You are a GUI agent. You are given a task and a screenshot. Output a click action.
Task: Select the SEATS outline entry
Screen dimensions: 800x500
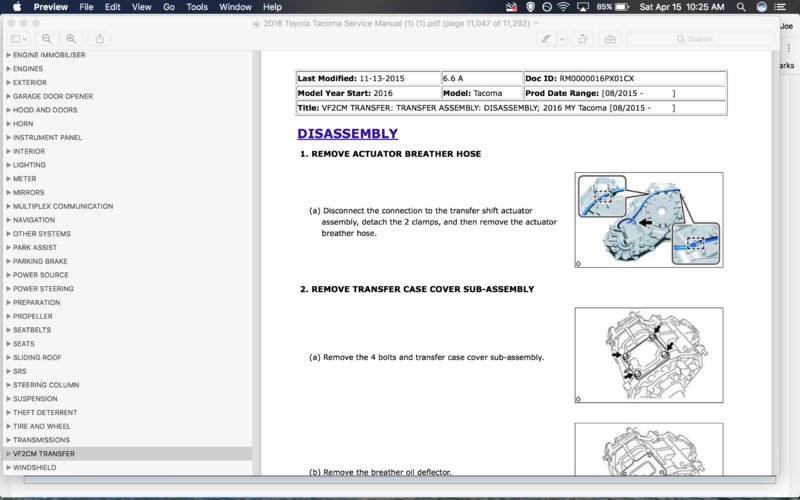[23, 344]
